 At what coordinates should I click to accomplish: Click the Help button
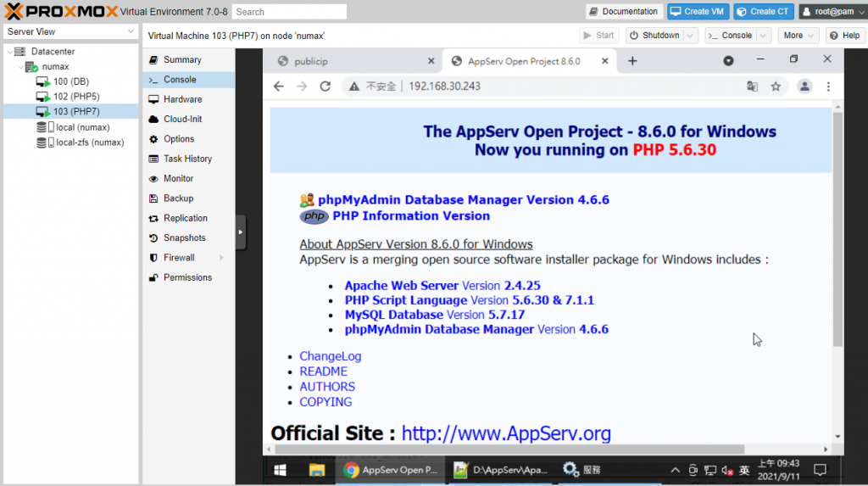click(x=845, y=36)
